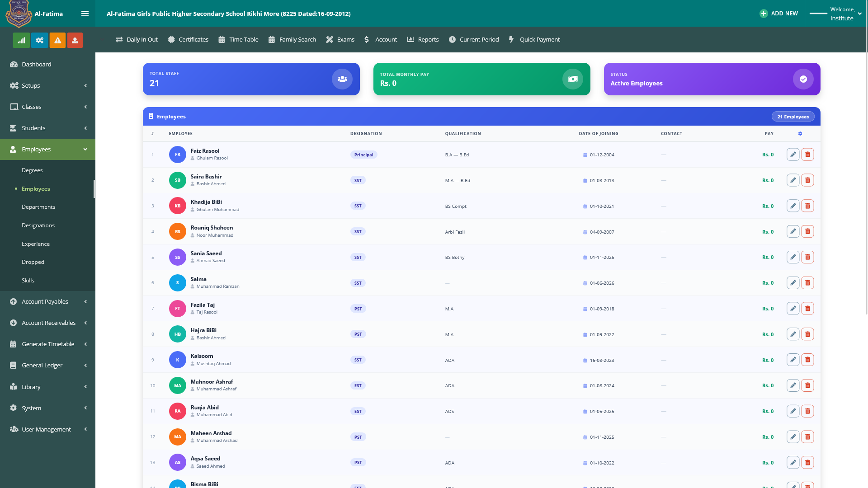Screen dimensions: 868x488
Task: Open Family Search page
Action: point(292,40)
